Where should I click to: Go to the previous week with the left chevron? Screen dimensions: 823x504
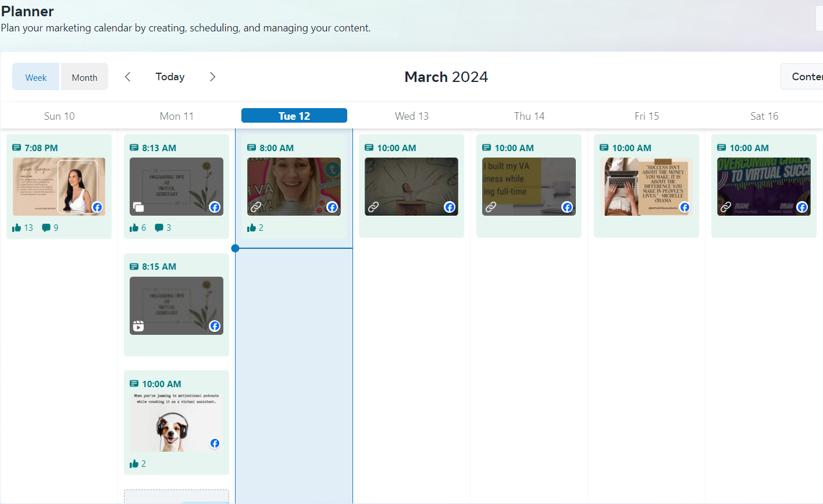[128, 77]
